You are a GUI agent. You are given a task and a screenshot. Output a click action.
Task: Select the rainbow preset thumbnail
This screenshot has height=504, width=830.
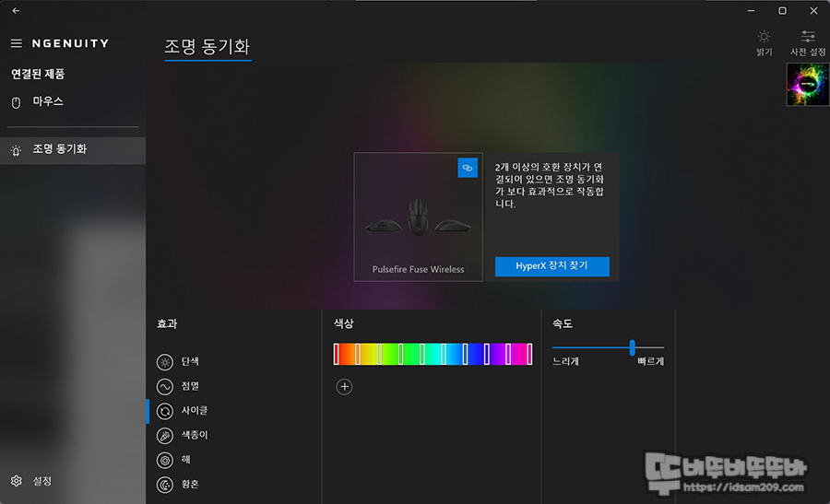(808, 85)
